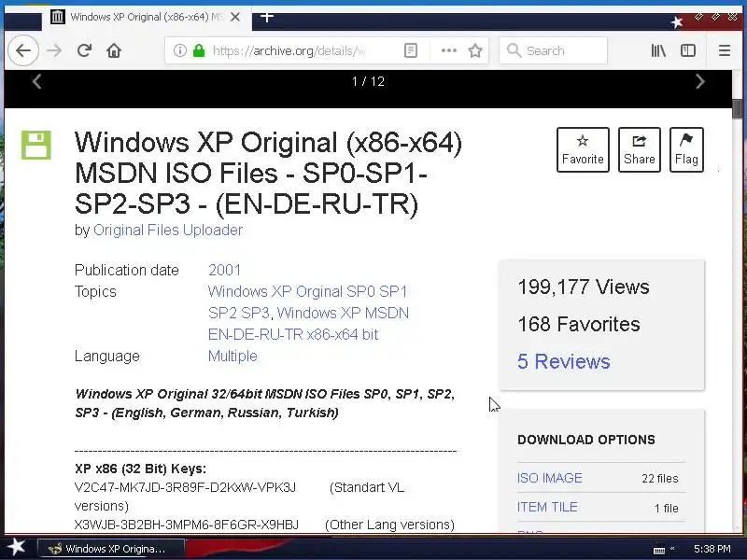Screen dimensions: 747x560
Task: Click the 22 files count
Action: (x=659, y=479)
